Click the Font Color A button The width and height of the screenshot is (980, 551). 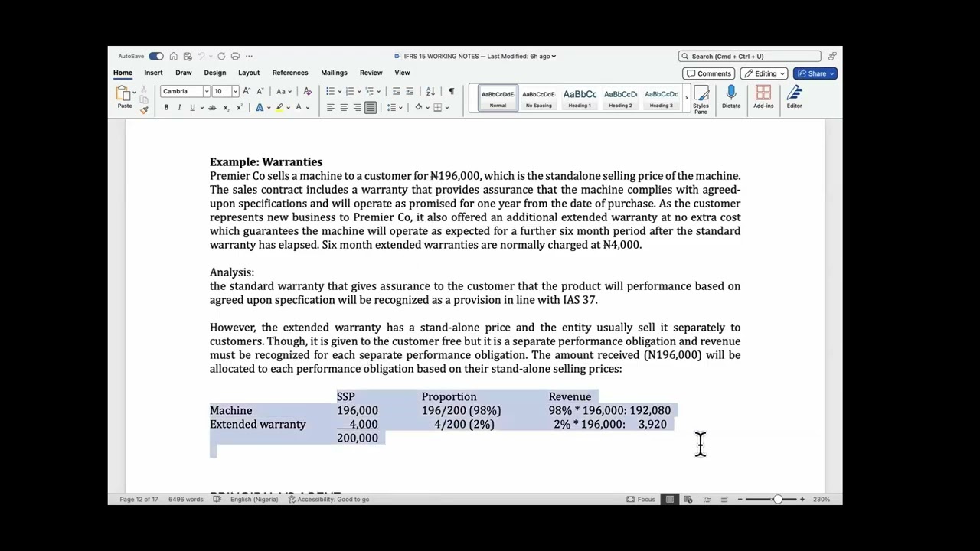(299, 108)
